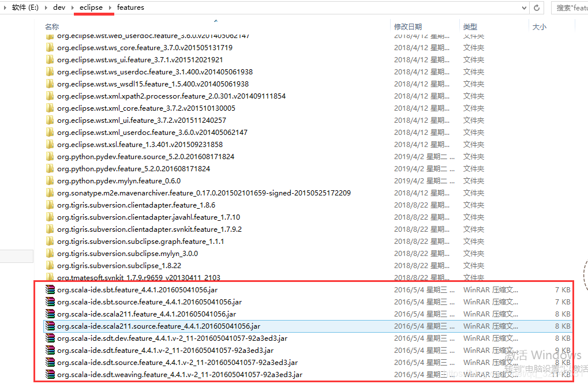Expand the chevron between dev and eclipse
Image resolution: width=588 pixels, height=384 pixels.
point(72,7)
